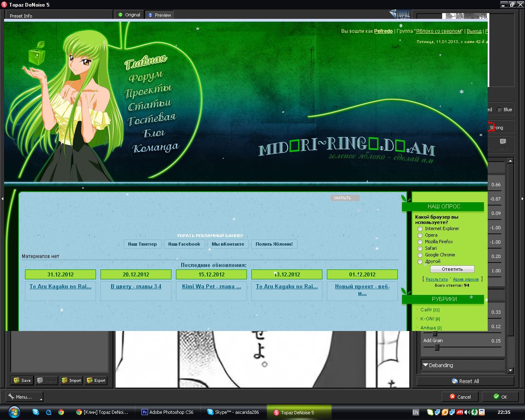525x420 pixels.
Task: Open the poll Результаты link
Action: (437, 279)
